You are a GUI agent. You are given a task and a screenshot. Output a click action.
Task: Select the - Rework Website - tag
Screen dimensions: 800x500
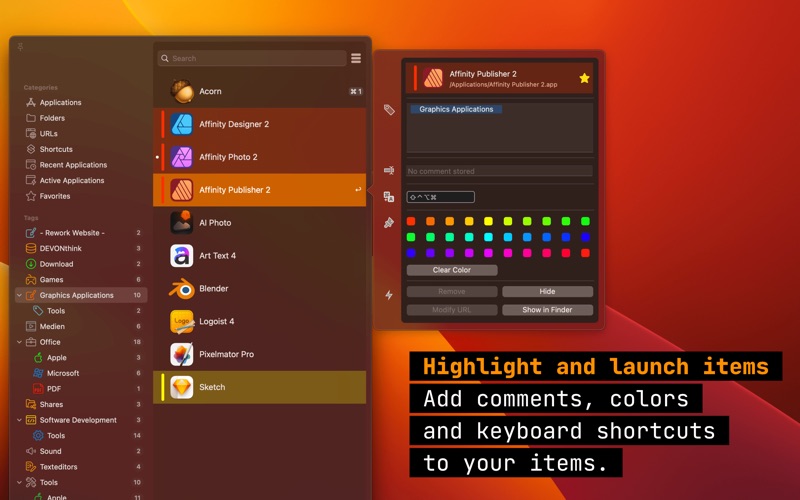click(82, 233)
